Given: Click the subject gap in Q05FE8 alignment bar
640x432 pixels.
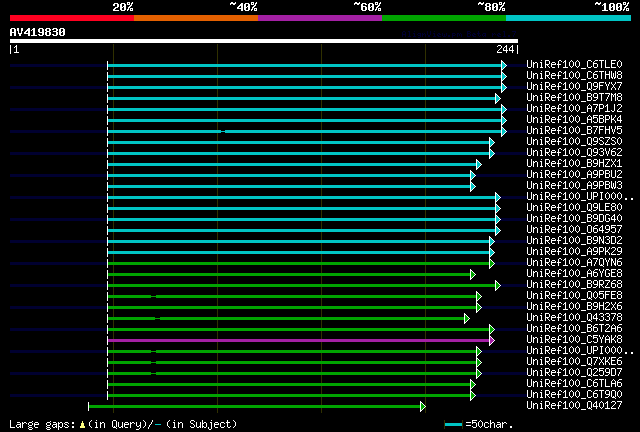Looking at the screenshot, I should click(x=153, y=296).
